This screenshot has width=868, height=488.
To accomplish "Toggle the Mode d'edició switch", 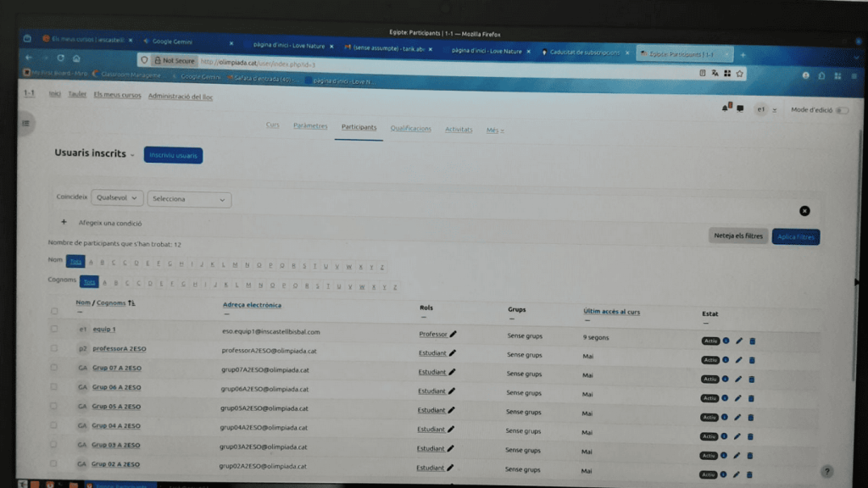I will [841, 110].
